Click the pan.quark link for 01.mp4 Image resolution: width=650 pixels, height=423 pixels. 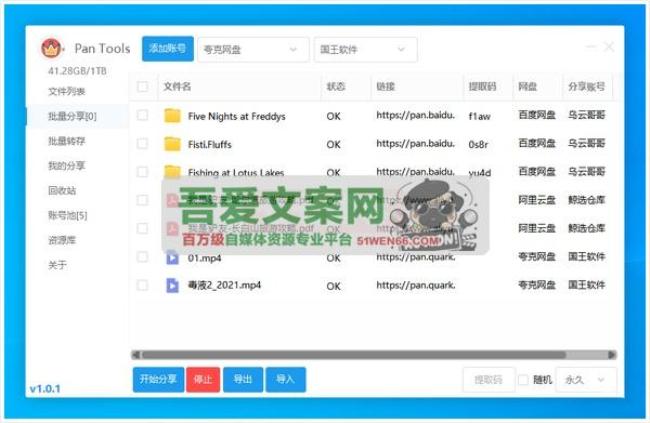tap(416, 257)
